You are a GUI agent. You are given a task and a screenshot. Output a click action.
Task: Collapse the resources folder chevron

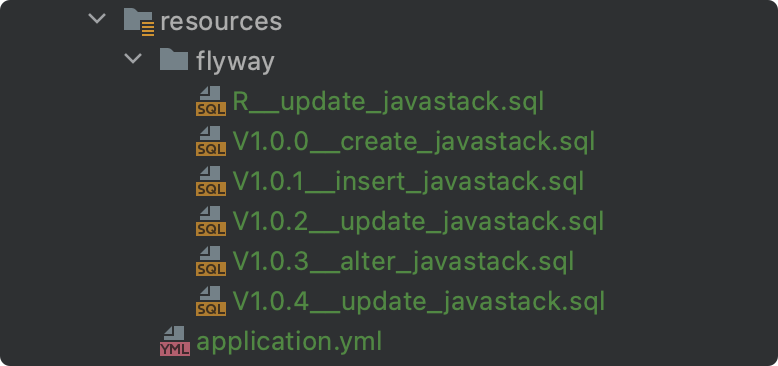pyautogui.click(x=97, y=19)
